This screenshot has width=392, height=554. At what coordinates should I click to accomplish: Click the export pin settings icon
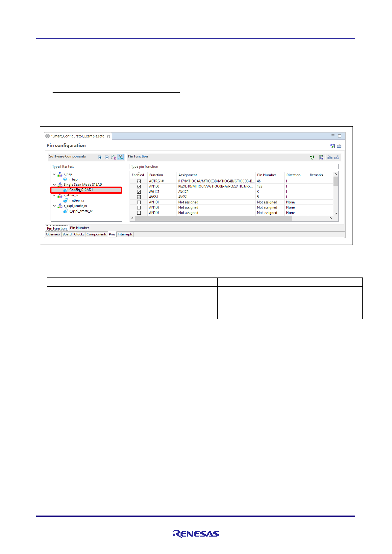tap(337, 157)
